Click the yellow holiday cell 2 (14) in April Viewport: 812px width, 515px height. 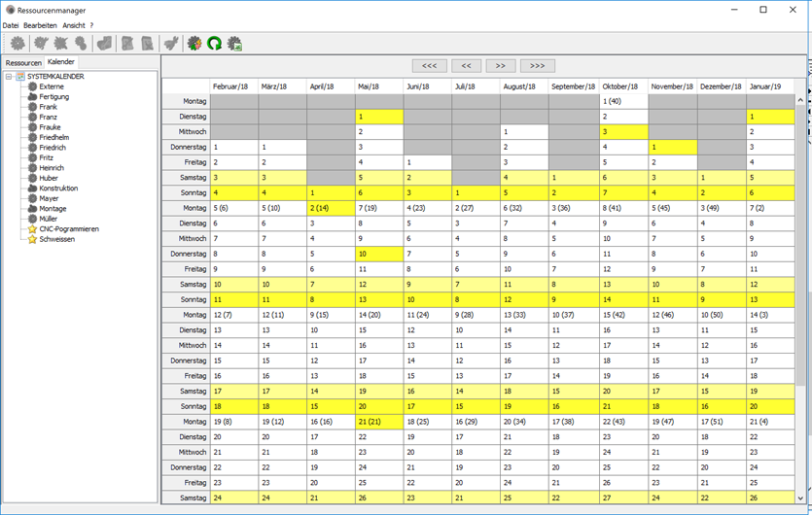[331, 208]
